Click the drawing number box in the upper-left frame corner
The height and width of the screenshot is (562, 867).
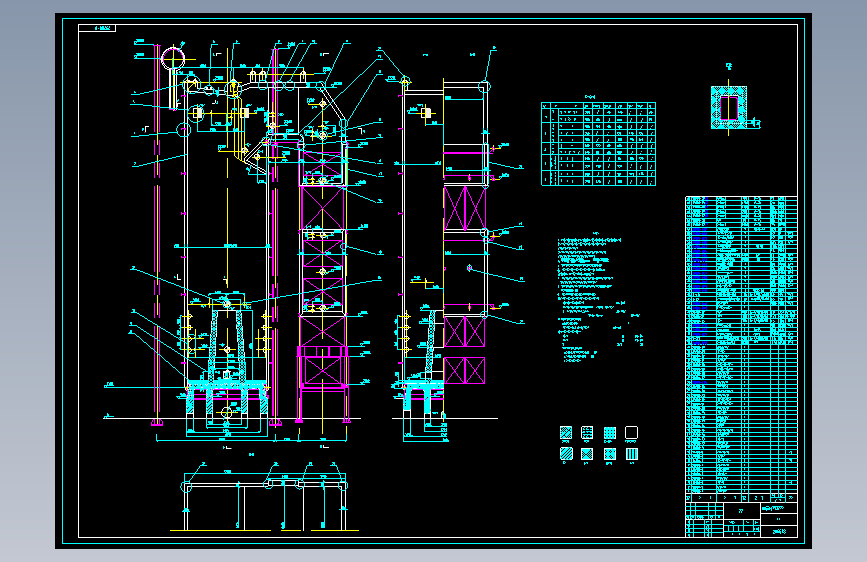[97, 28]
